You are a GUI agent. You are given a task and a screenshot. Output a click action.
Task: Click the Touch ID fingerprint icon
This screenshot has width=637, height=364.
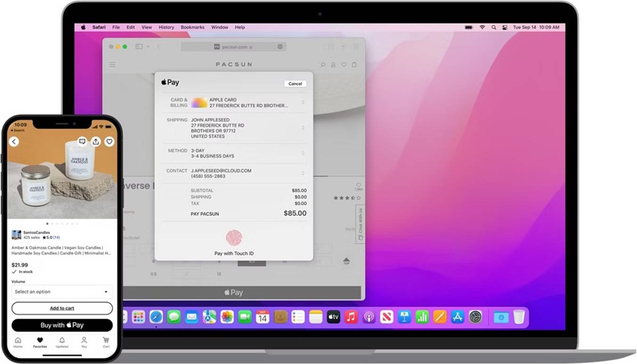click(x=234, y=237)
